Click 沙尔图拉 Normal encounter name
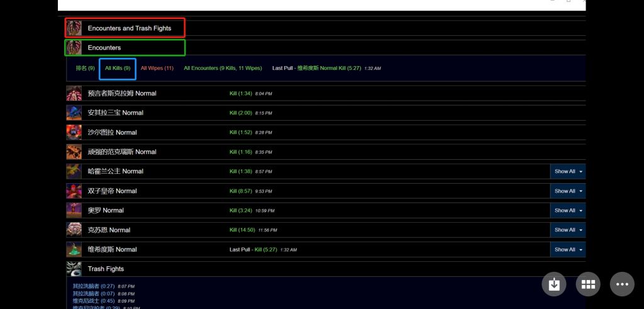 pyautogui.click(x=112, y=132)
